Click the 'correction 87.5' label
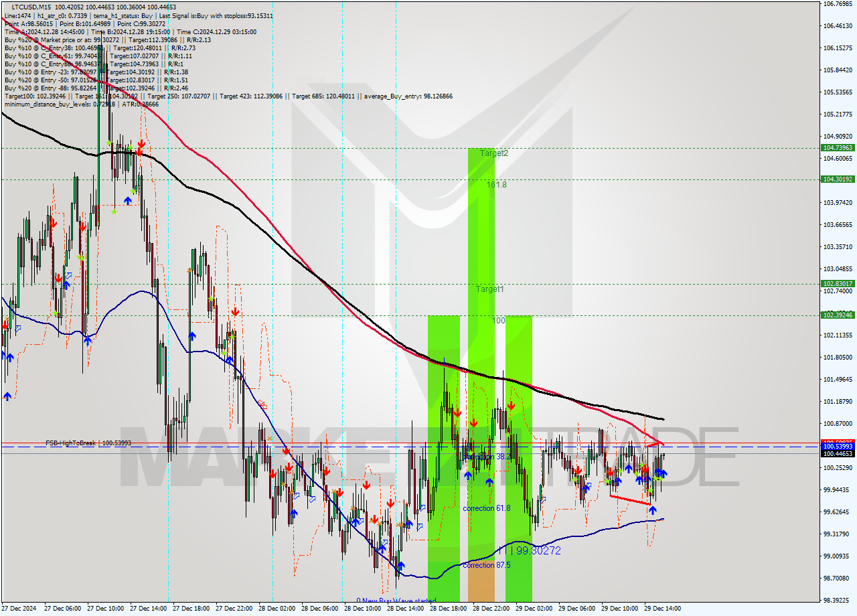This screenshot has height=616, width=857. click(487, 565)
